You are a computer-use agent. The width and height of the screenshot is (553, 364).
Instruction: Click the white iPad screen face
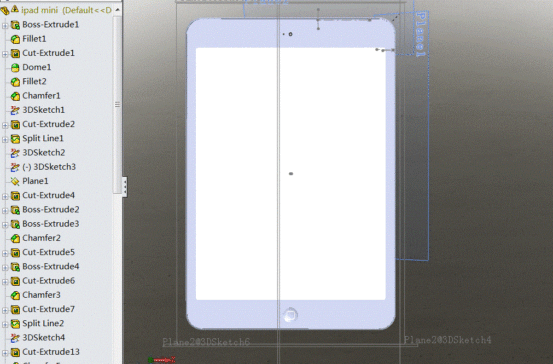coord(291,174)
